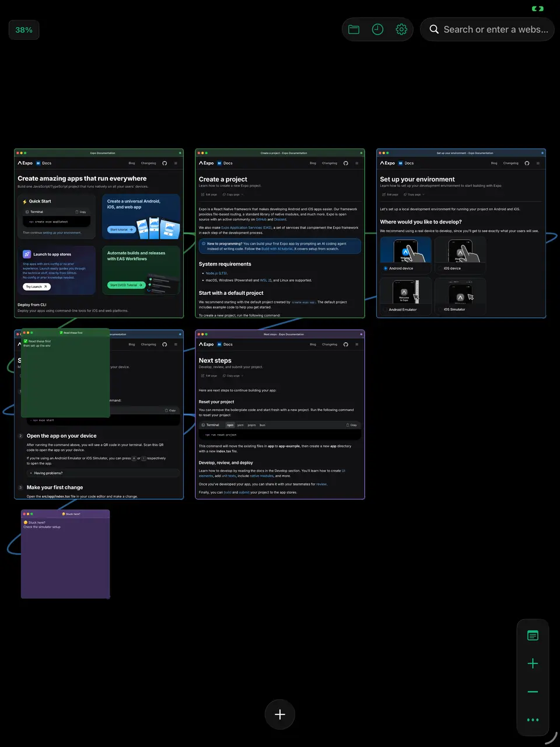Viewport: 560px width, 747px height.
Task: Open the hamburger menu in the Next steps window
Action: (357, 344)
